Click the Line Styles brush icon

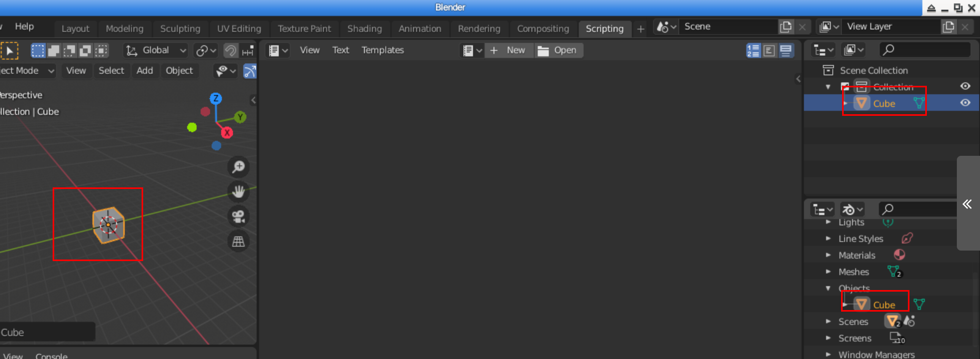tap(907, 238)
